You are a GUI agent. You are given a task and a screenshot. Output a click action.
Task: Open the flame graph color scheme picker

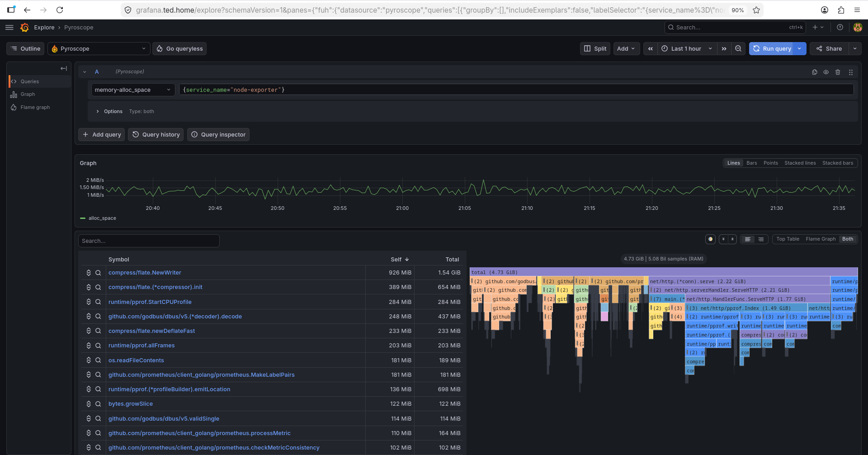710,239
